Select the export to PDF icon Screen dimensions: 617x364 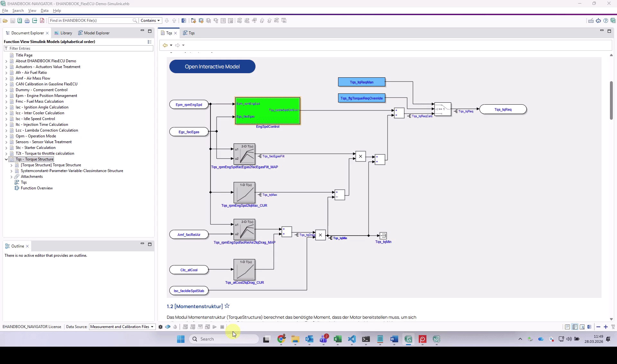pyautogui.click(x=42, y=20)
